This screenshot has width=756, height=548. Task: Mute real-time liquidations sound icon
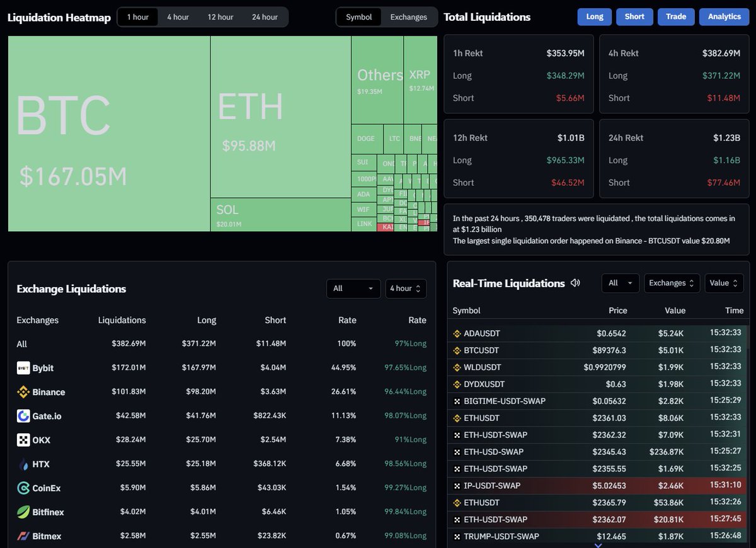575,283
